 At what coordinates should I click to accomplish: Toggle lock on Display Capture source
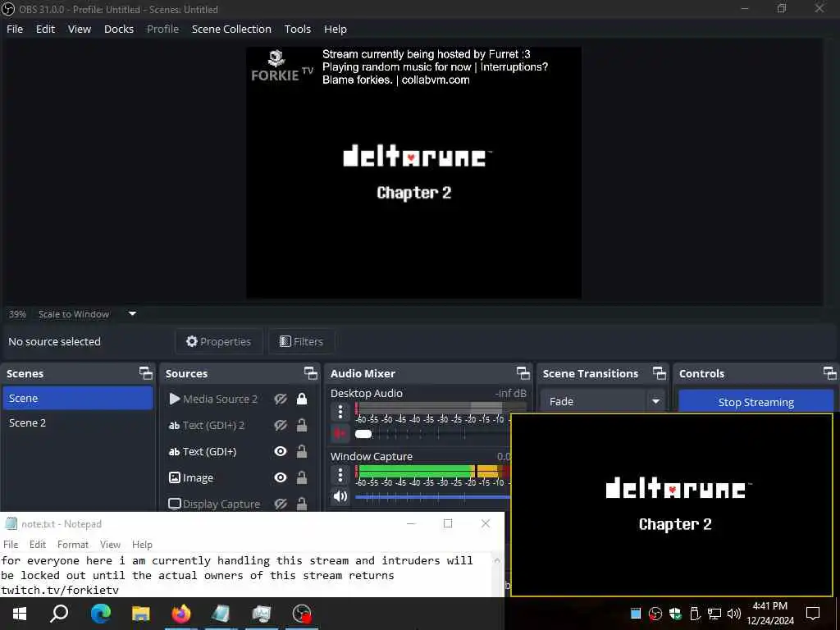coord(302,504)
